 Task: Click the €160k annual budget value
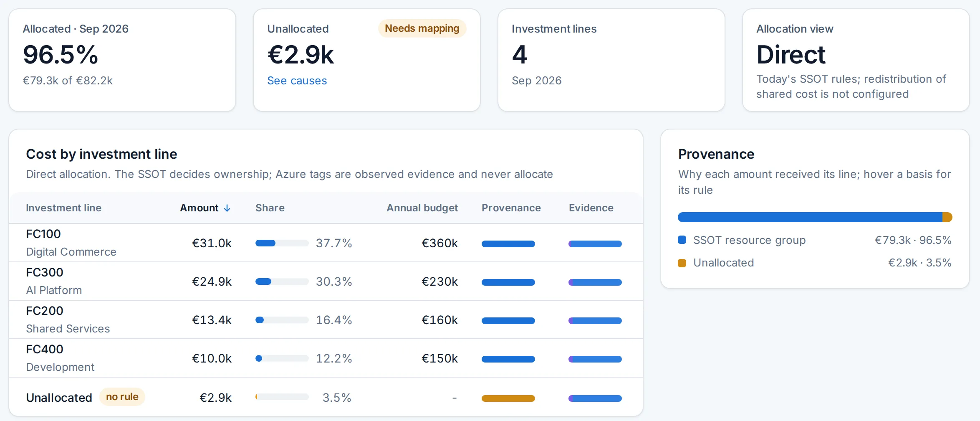coord(439,320)
